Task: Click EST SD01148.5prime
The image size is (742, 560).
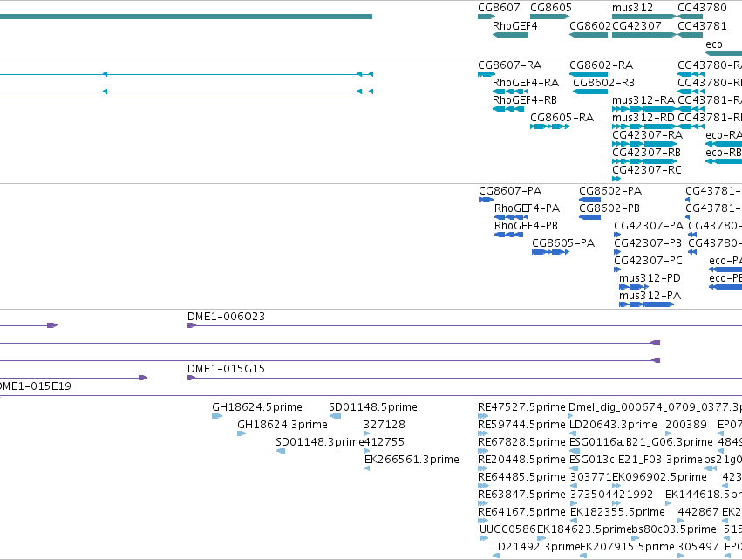Action: click(335, 416)
